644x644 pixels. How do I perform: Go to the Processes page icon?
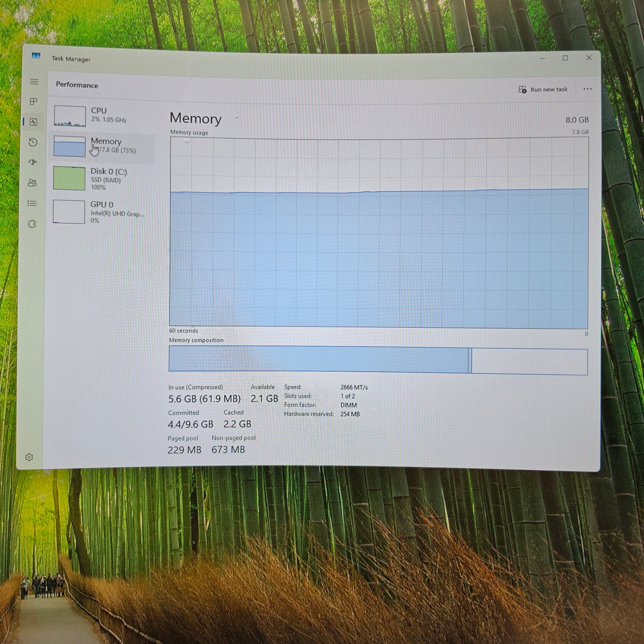pyautogui.click(x=34, y=101)
